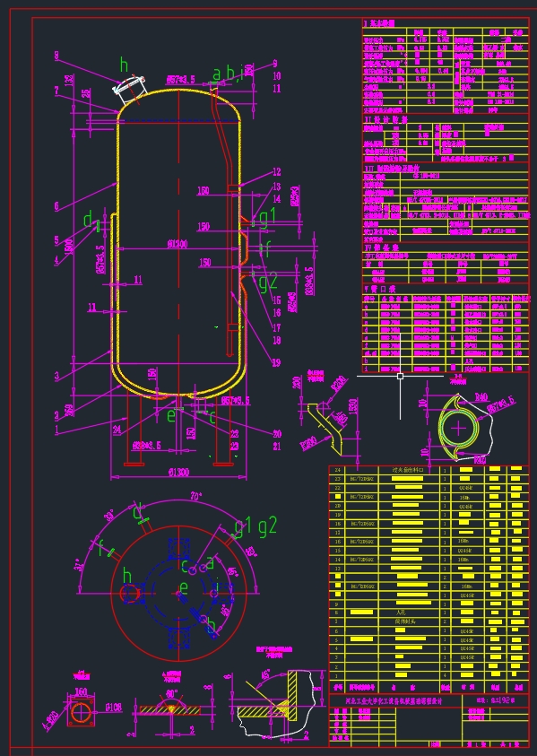Click the 359 dimension near the bottom head
The image size is (537, 756).
[x=70, y=410]
